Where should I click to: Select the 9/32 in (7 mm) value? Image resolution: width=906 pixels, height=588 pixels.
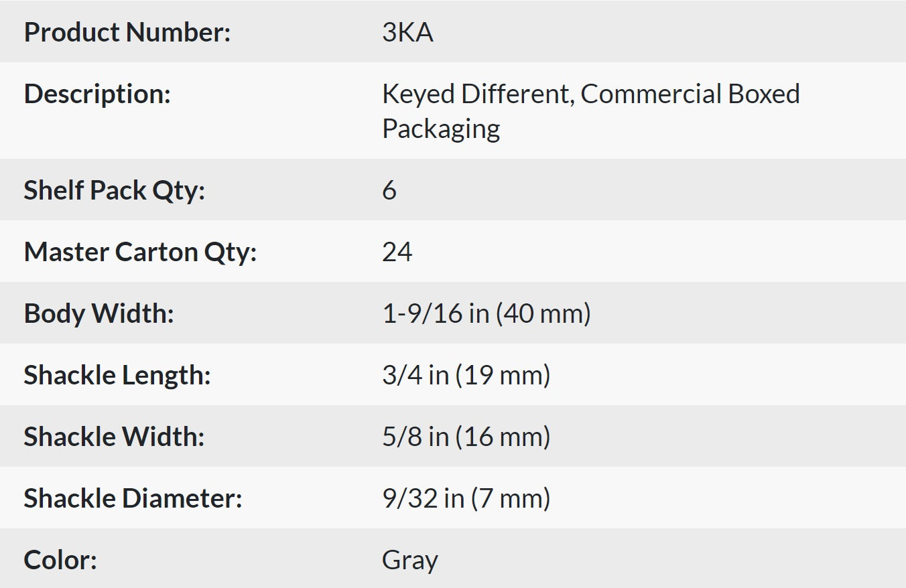pyautogui.click(x=466, y=498)
